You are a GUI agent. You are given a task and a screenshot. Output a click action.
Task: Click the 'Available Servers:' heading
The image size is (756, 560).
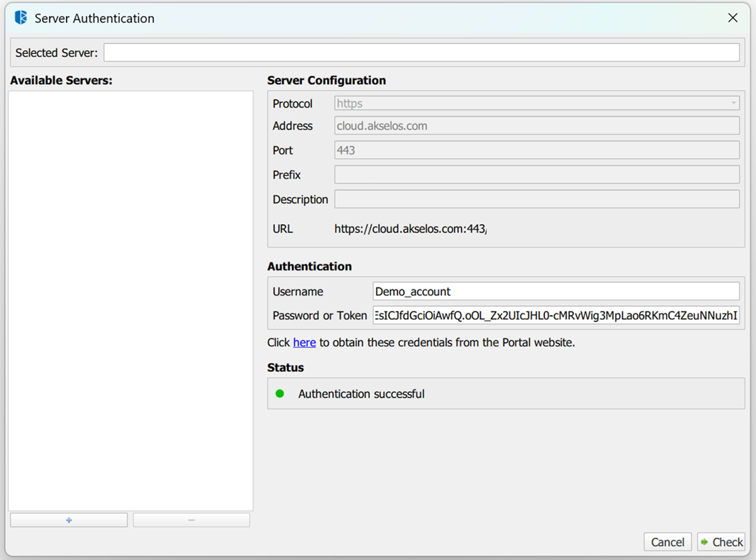tap(61, 80)
